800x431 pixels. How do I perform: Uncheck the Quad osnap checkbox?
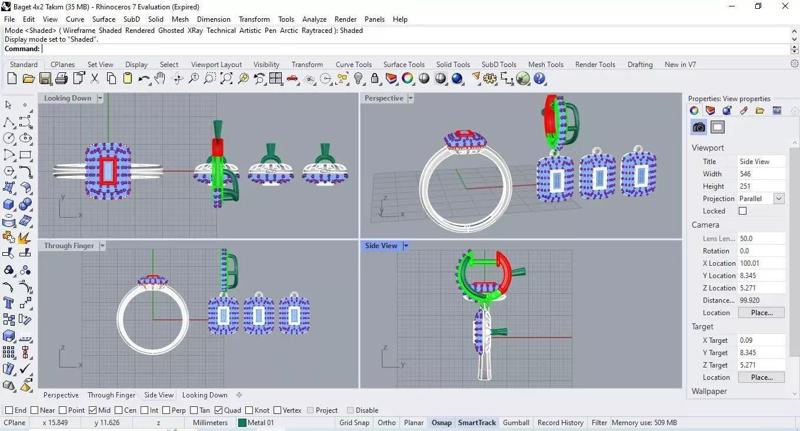coord(218,410)
